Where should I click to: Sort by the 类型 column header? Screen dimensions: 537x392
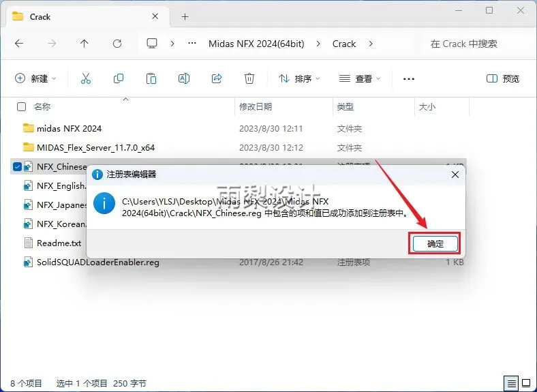click(345, 107)
